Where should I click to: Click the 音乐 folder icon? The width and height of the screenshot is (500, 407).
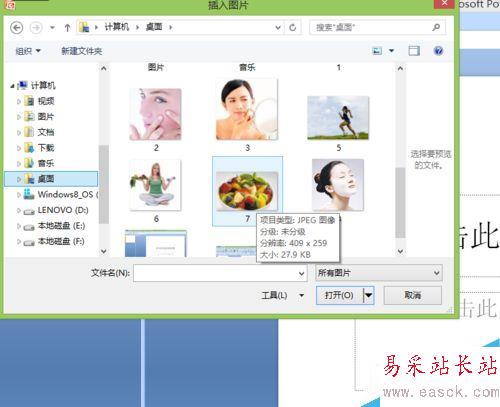point(29,163)
